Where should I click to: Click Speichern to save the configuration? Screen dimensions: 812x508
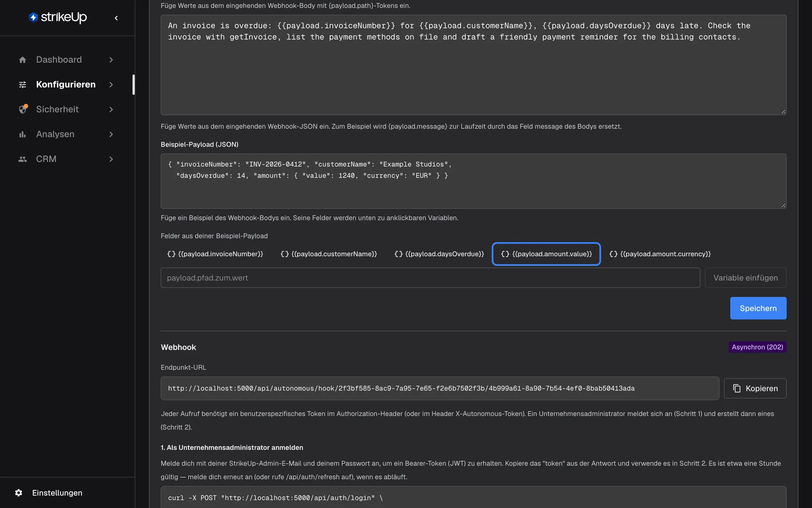[758, 308]
